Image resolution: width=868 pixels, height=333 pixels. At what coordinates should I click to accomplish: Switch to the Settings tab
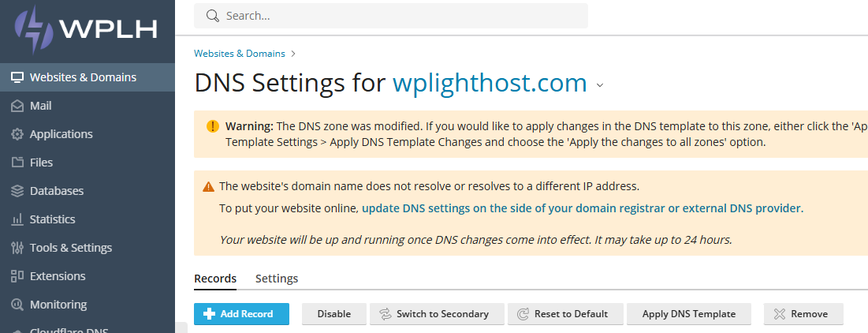[x=277, y=279]
